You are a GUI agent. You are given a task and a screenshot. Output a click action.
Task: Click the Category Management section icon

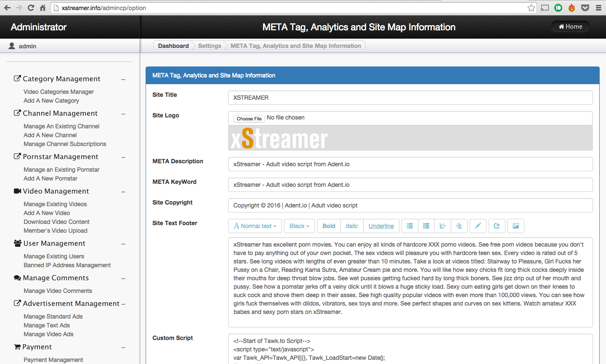[x=17, y=78]
